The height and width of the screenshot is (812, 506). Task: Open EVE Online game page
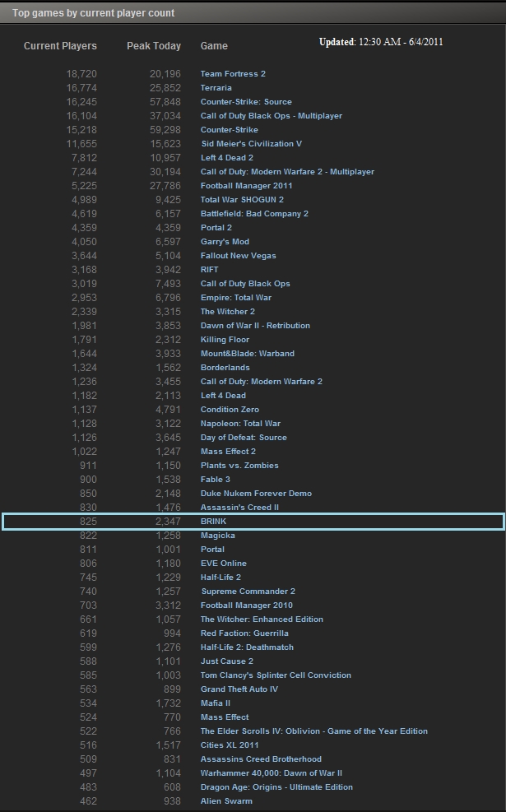pyautogui.click(x=223, y=564)
